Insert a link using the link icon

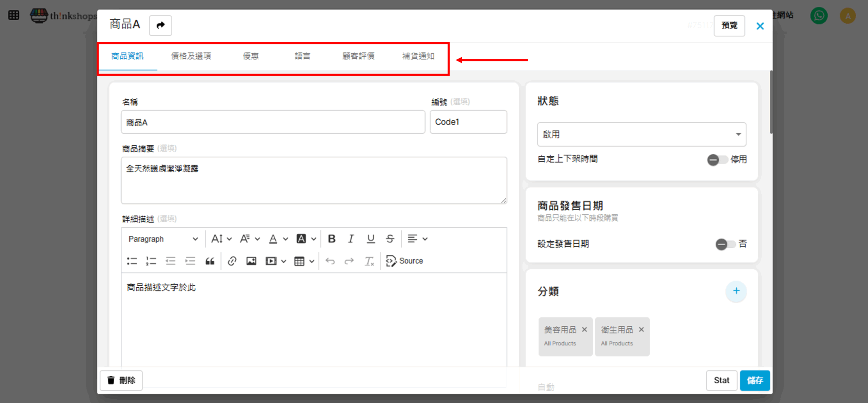(x=232, y=261)
